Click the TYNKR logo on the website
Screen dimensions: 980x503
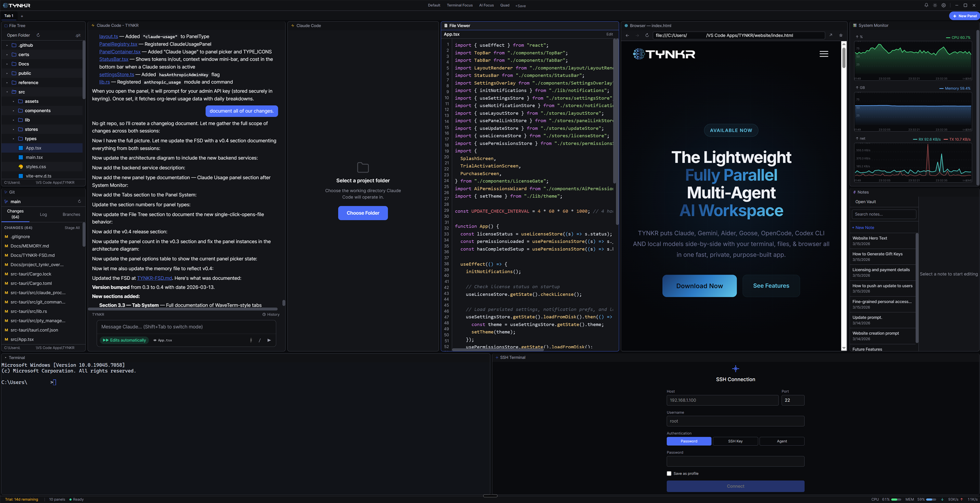pyautogui.click(x=664, y=54)
